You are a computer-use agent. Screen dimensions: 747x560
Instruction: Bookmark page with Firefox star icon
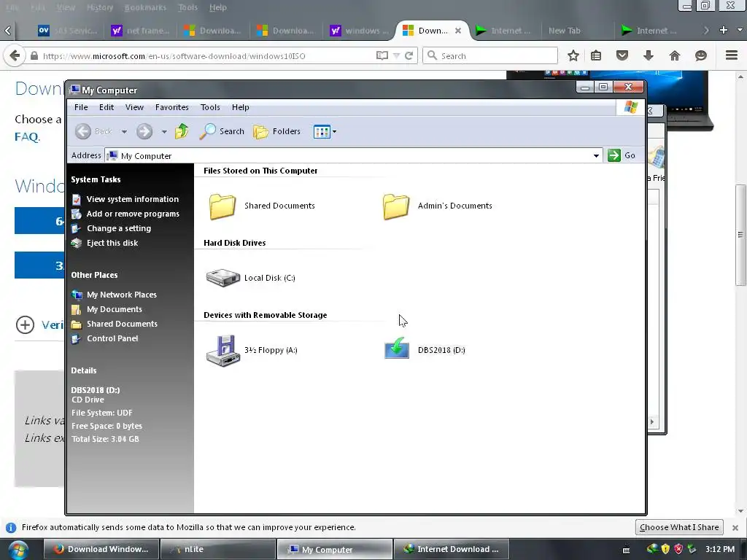pyautogui.click(x=573, y=55)
